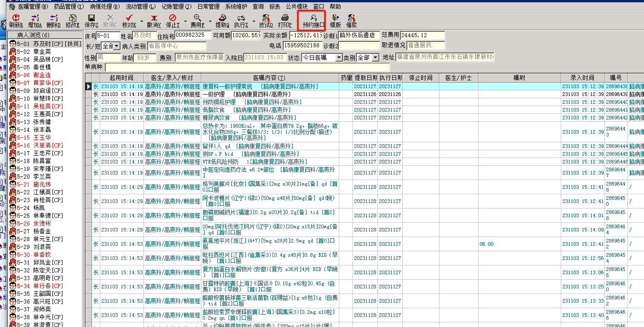644x327 pixels.
Task: Click the 提取日期 column header
Action: click(x=366, y=78)
